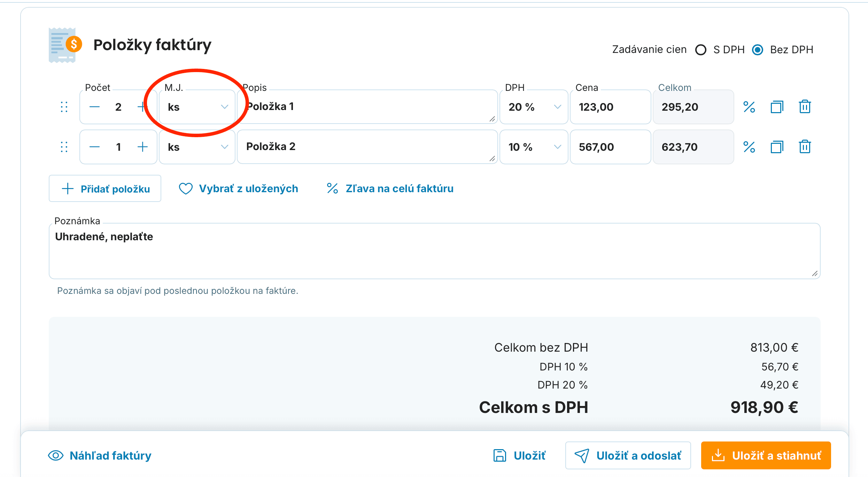Screen dimensions: 868x477
Task: Delete Položka 1 with its trash icon
Action: tap(805, 107)
